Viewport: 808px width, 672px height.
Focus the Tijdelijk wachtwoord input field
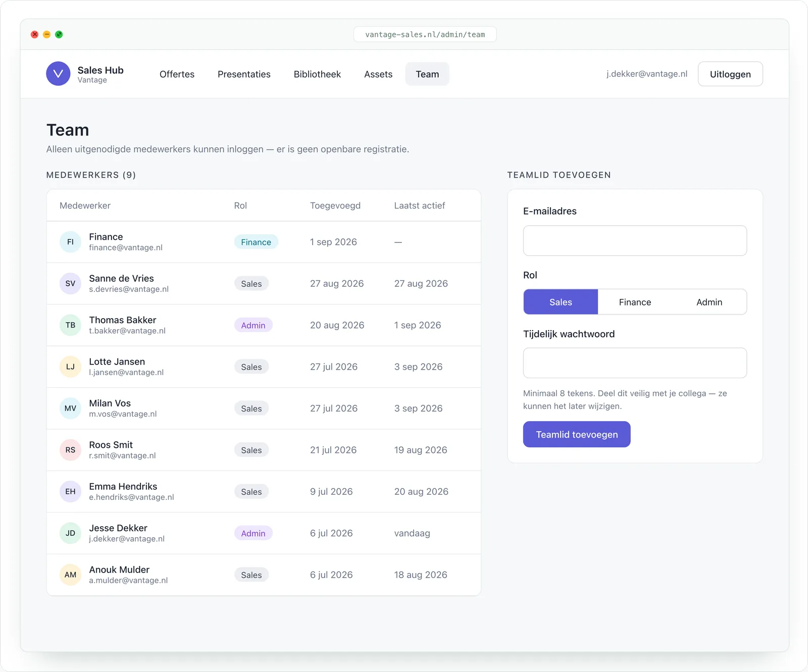coord(635,363)
